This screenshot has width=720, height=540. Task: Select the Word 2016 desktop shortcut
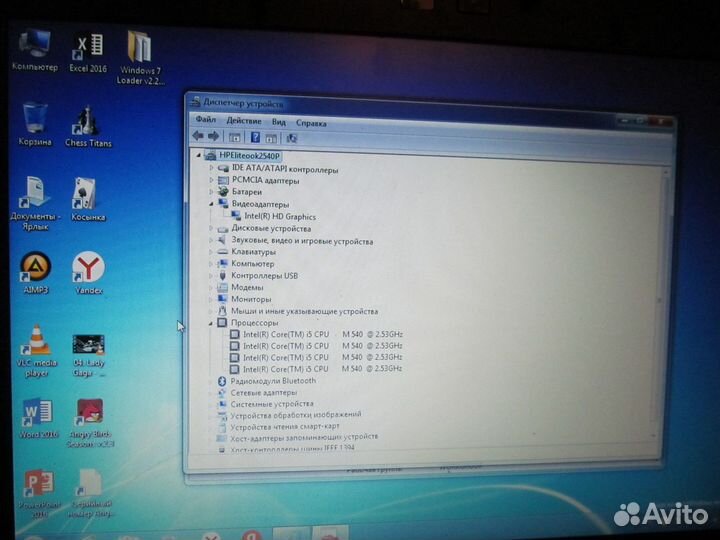pyautogui.click(x=38, y=418)
